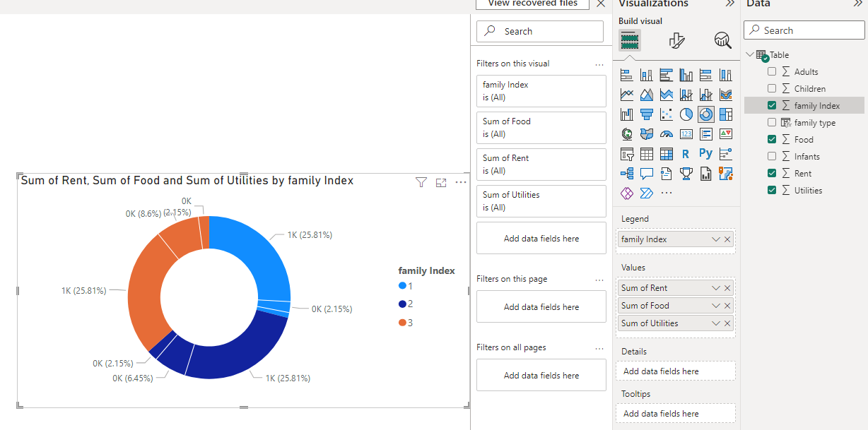
Task: Open Filters on this visual options
Action: (599, 64)
